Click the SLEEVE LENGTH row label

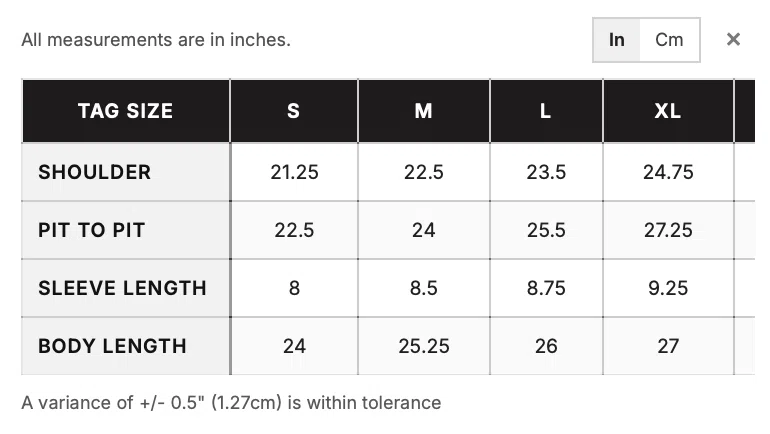[122, 288]
